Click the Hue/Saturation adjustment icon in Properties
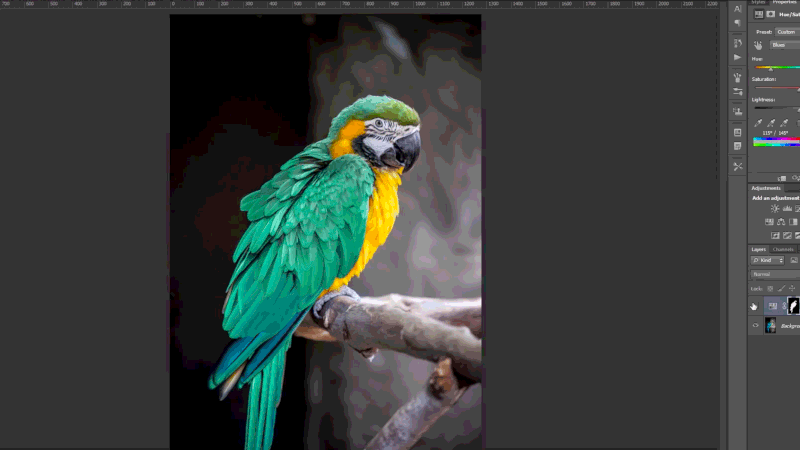The image size is (800, 450). point(759,14)
